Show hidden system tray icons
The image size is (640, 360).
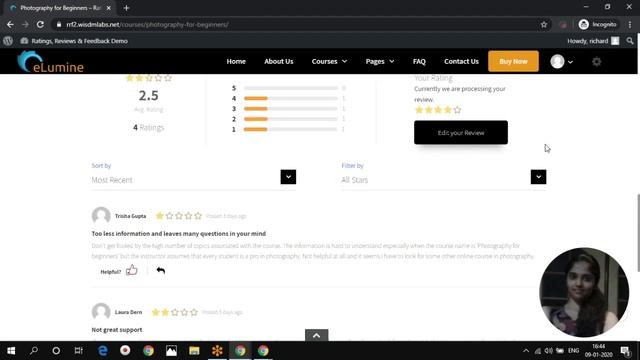[526, 351]
